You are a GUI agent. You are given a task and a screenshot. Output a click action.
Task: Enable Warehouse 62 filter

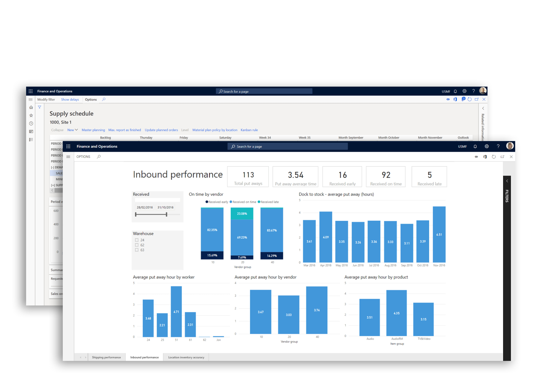[137, 245]
